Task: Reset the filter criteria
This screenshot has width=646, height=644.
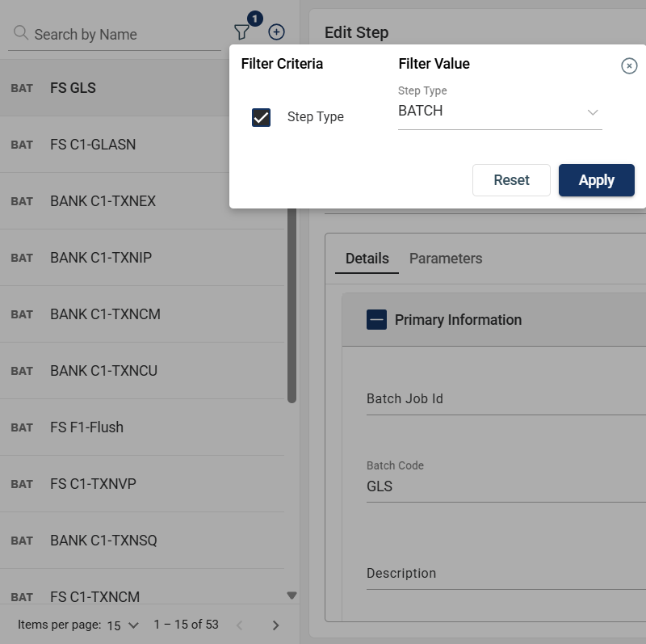Action: (511, 180)
